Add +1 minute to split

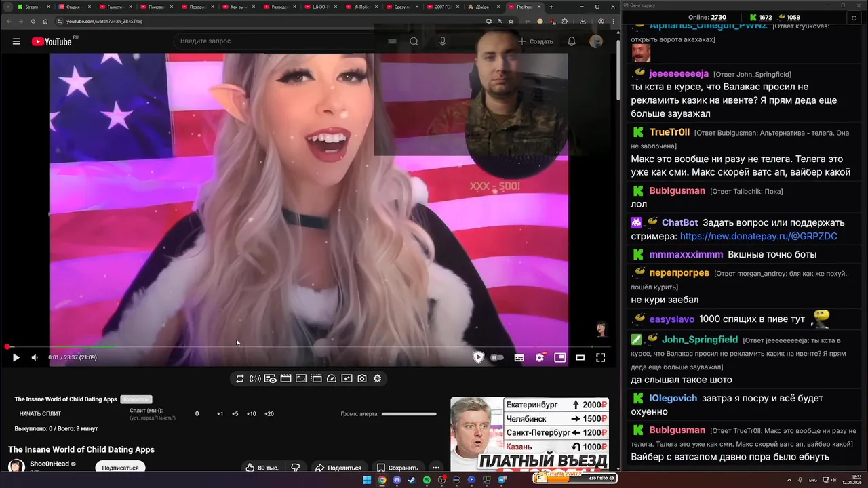point(220,413)
